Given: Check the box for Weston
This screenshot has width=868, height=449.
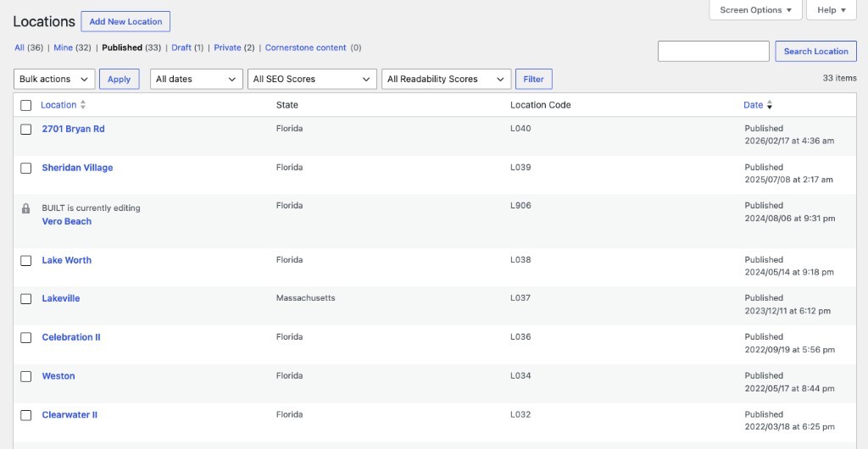Looking at the screenshot, I should click(x=26, y=376).
